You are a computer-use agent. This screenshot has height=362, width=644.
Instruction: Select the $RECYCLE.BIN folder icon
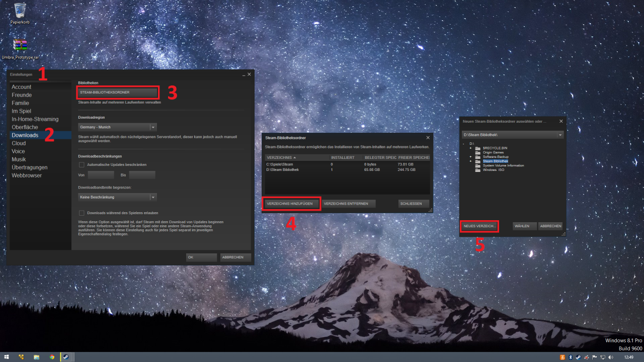tap(478, 148)
